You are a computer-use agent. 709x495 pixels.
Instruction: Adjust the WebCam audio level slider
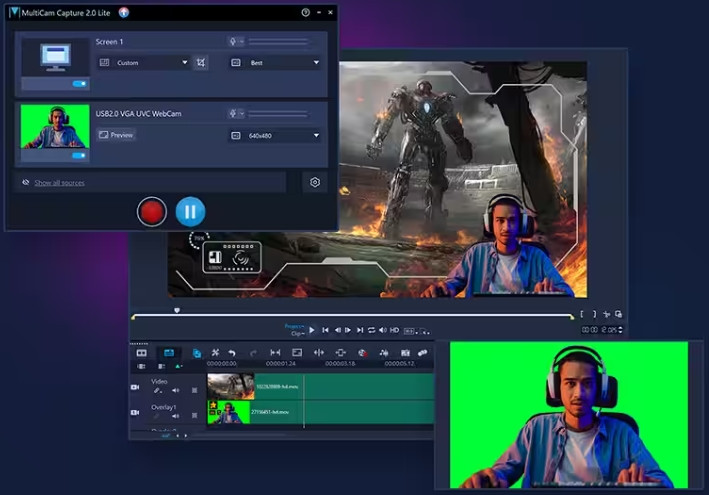(278, 114)
